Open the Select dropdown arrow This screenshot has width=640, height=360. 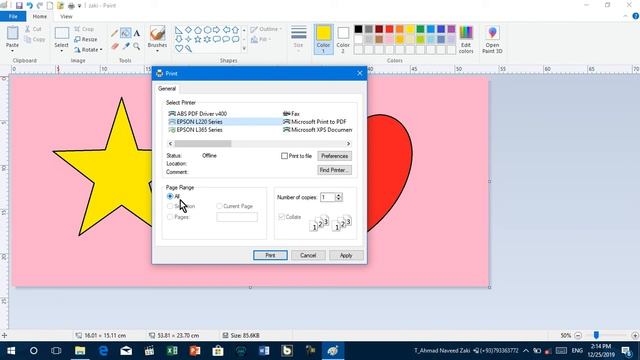[62, 51]
